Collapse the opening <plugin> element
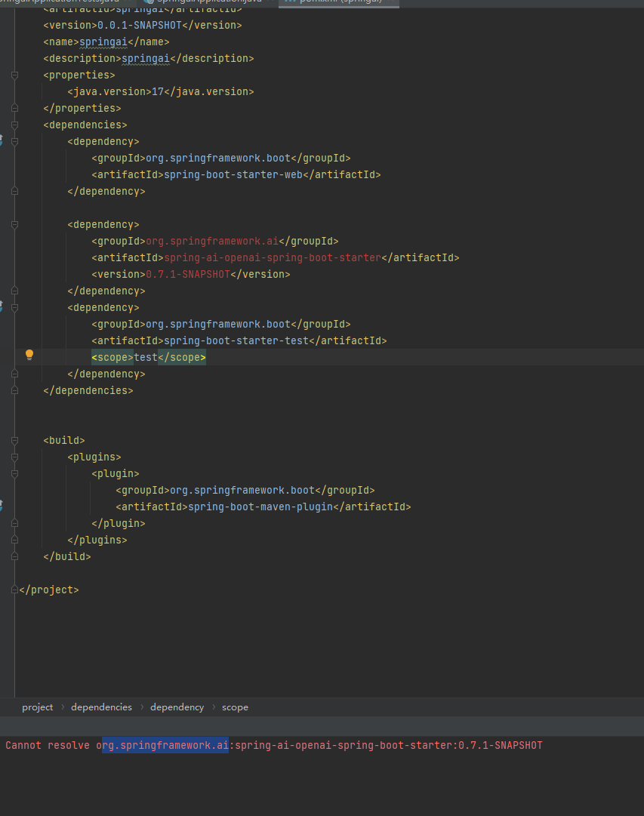 point(14,473)
